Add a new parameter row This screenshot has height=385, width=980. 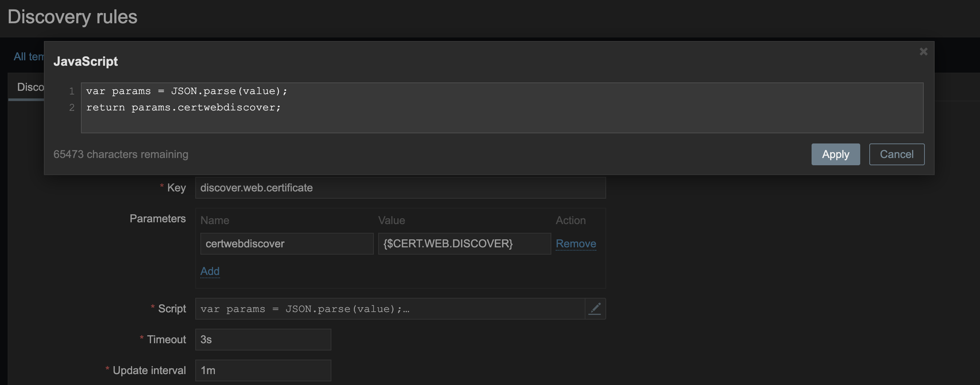tap(210, 271)
